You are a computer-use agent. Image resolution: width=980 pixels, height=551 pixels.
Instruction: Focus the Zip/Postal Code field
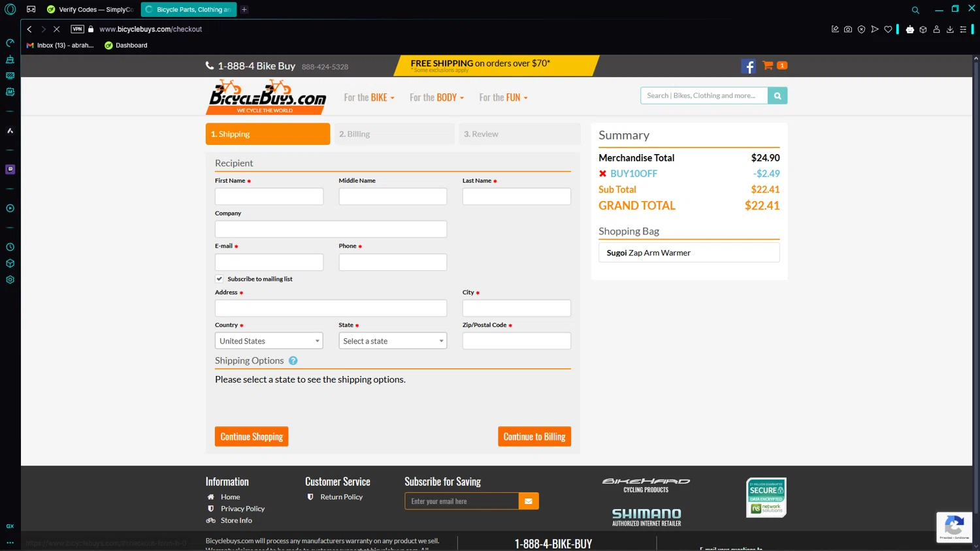pyautogui.click(x=517, y=341)
